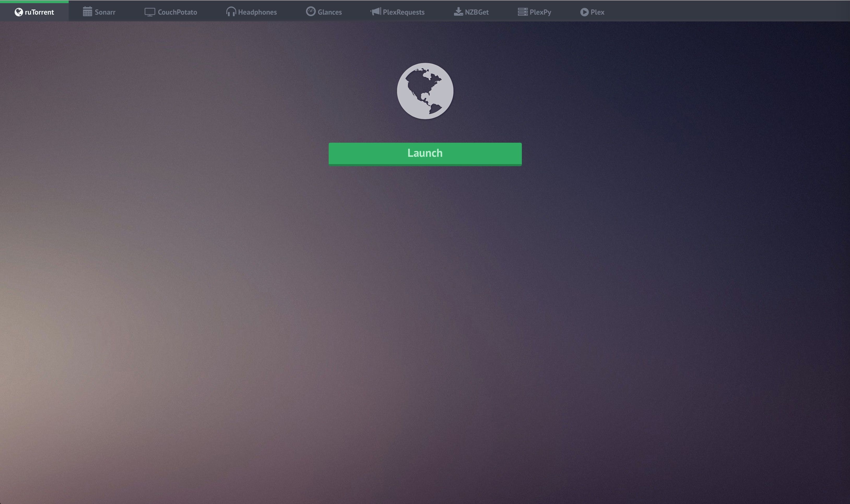Image resolution: width=850 pixels, height=504 pixels.
Task: Open the Plex tab label
Action: tap(597, 12)
